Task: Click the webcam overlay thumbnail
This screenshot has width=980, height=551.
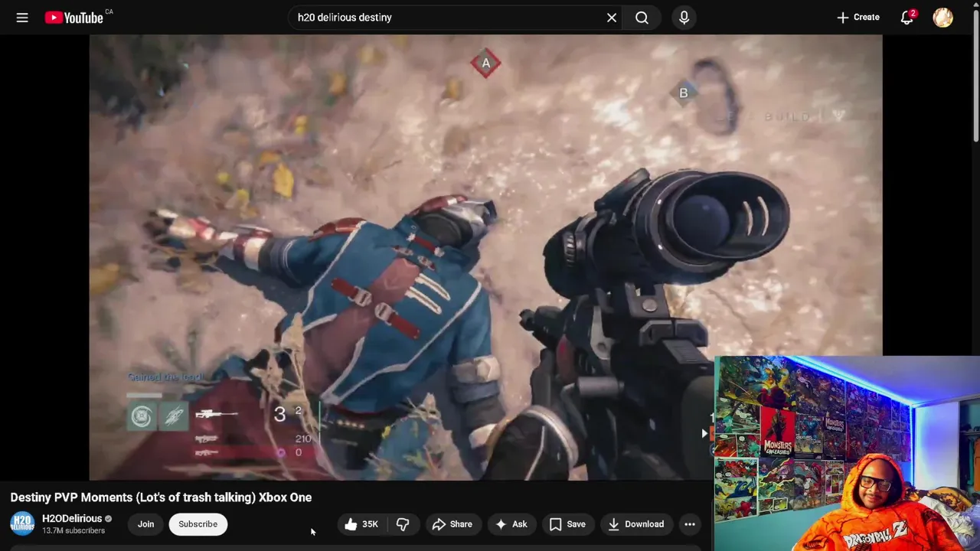Action: click(847, 453)
